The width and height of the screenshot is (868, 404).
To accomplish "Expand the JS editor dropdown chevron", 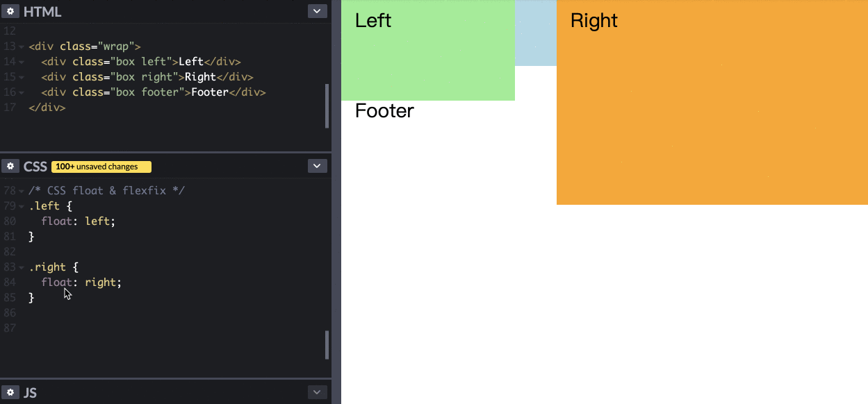I will coord(317,392).
